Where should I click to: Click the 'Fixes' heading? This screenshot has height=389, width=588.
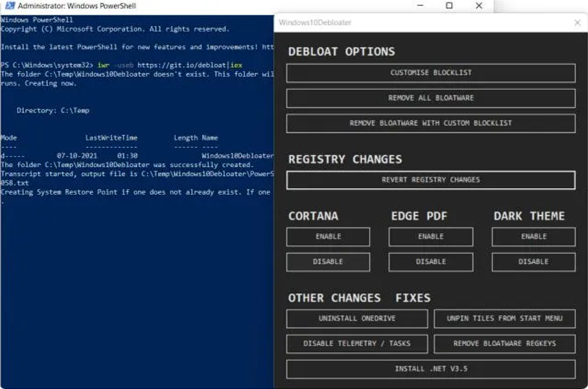(413, 298)
